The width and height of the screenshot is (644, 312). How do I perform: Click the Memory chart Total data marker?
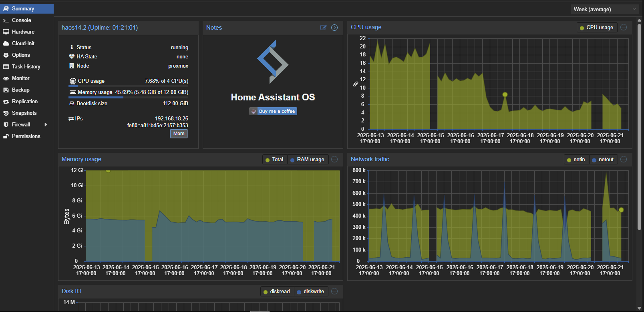point(108,170)
